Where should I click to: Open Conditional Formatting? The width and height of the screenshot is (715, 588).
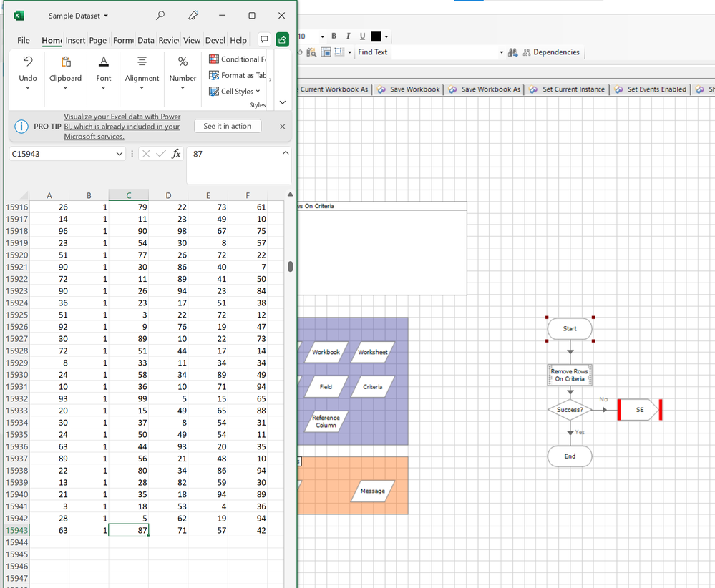pos(238,59)
